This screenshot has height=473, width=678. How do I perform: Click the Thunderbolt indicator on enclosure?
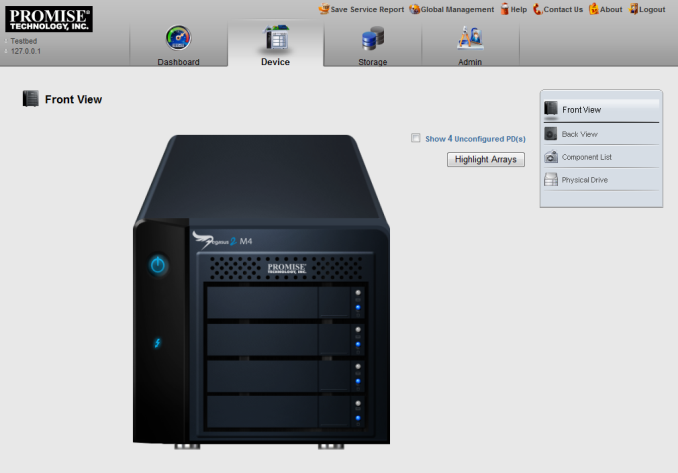point(157,343)
